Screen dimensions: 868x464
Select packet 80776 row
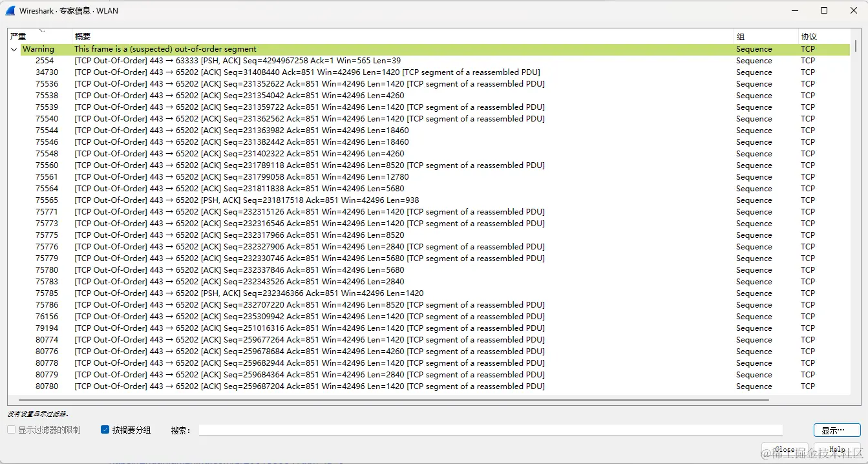pyautogui.click(x=429, y=352)
